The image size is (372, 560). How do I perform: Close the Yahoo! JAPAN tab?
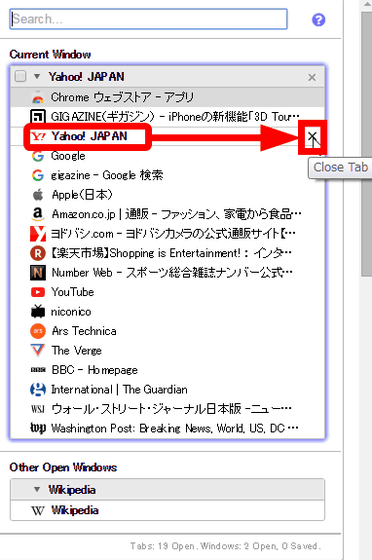click(312, 137)
